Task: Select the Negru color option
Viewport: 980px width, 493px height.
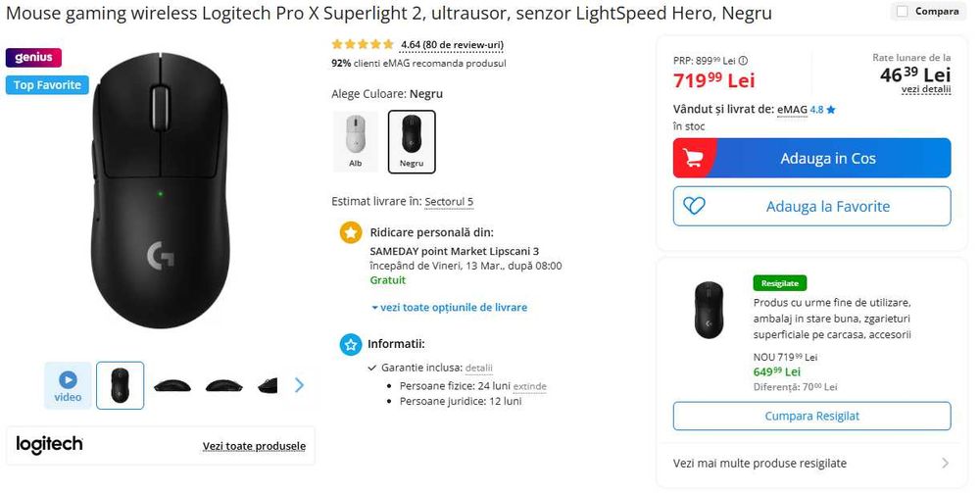Action: click(x=412, y=141)
